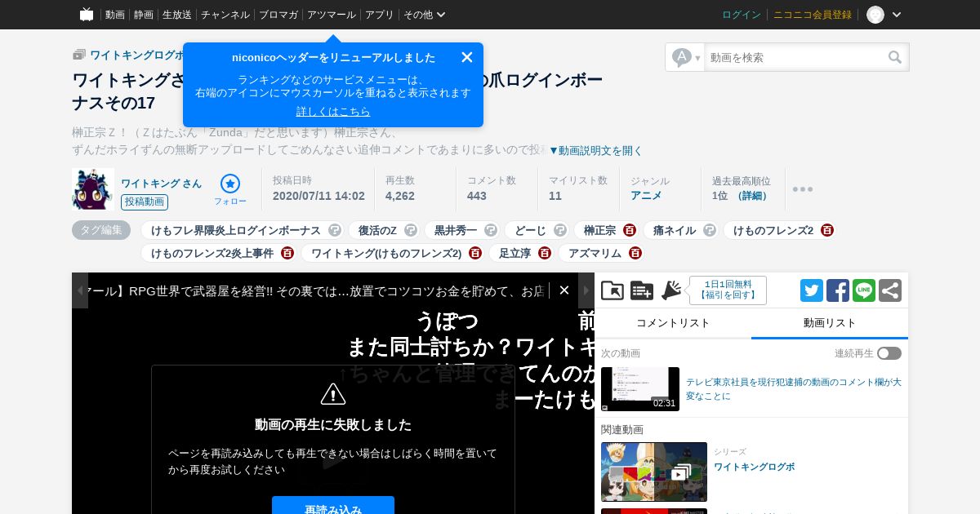Click the add to mylist icon

[642, 290]
